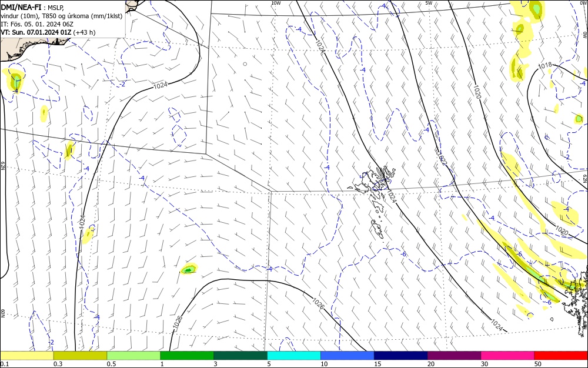Click the '0.1' legend value label
The image size is (588, 368).
pos(5,364)
